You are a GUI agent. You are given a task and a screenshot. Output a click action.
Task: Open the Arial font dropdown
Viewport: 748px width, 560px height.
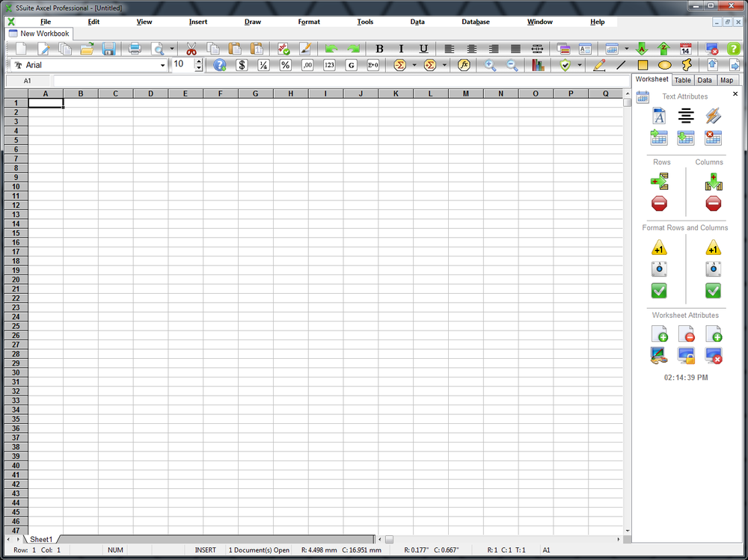pos(162,65)
